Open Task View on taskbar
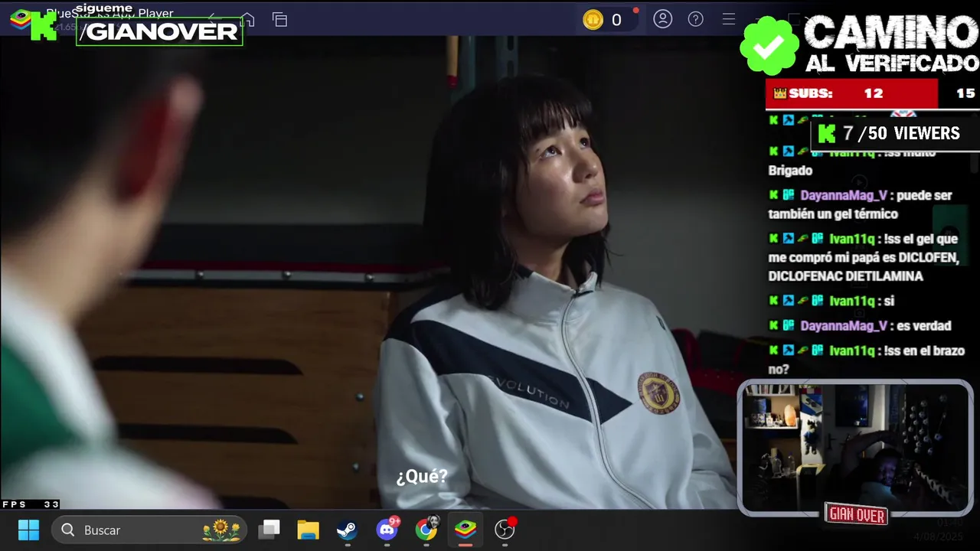Screen dimensions: 980x551 point(269,530)
